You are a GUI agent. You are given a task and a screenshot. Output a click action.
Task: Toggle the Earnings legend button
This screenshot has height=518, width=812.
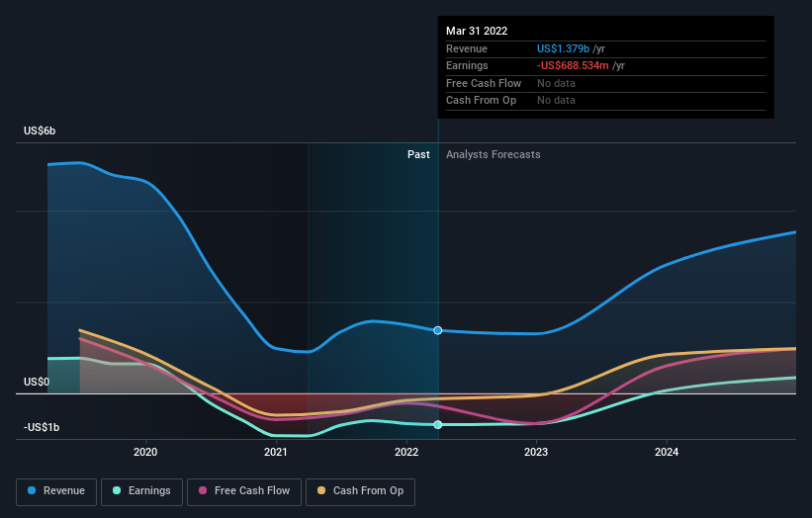pyautogui.click(x=141, y=491)
